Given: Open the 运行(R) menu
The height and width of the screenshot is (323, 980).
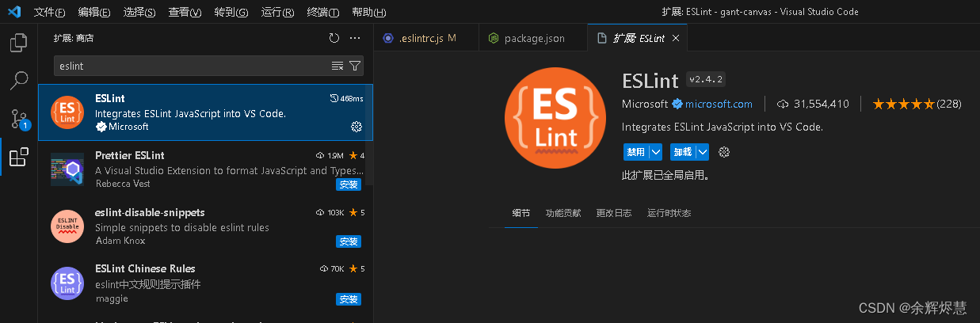Looking at the screenshot, I should tap(277, 13).
